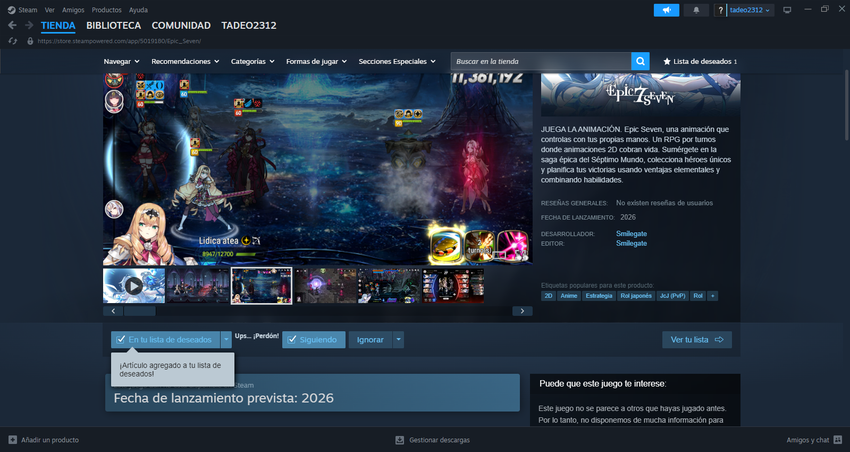Click the Rol tag
Screen dimensions: 850x452
tap(698, 296)
